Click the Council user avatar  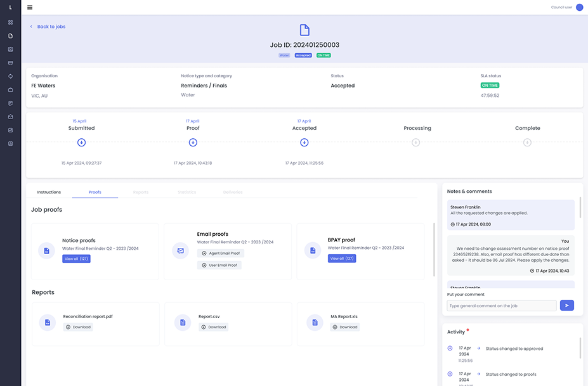579,7
